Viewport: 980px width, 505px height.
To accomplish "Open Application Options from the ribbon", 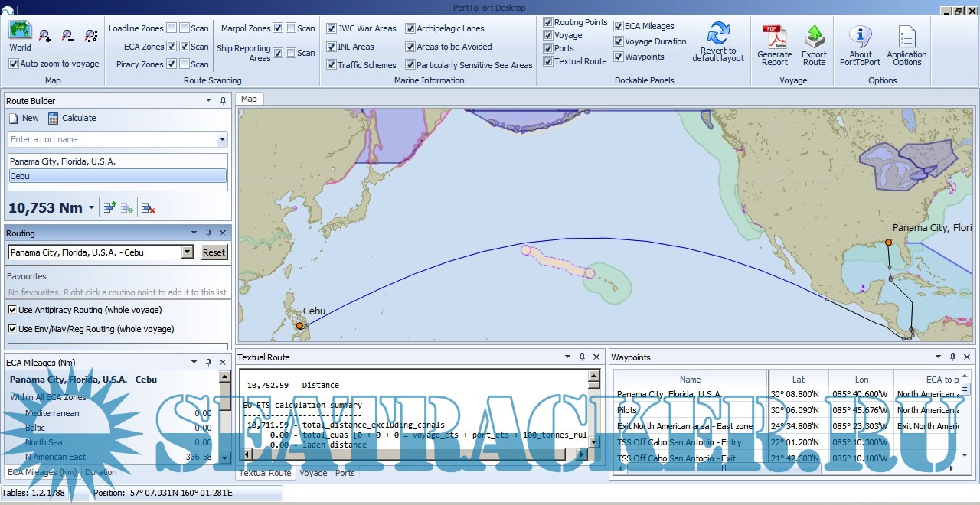I will coord(906,37).
